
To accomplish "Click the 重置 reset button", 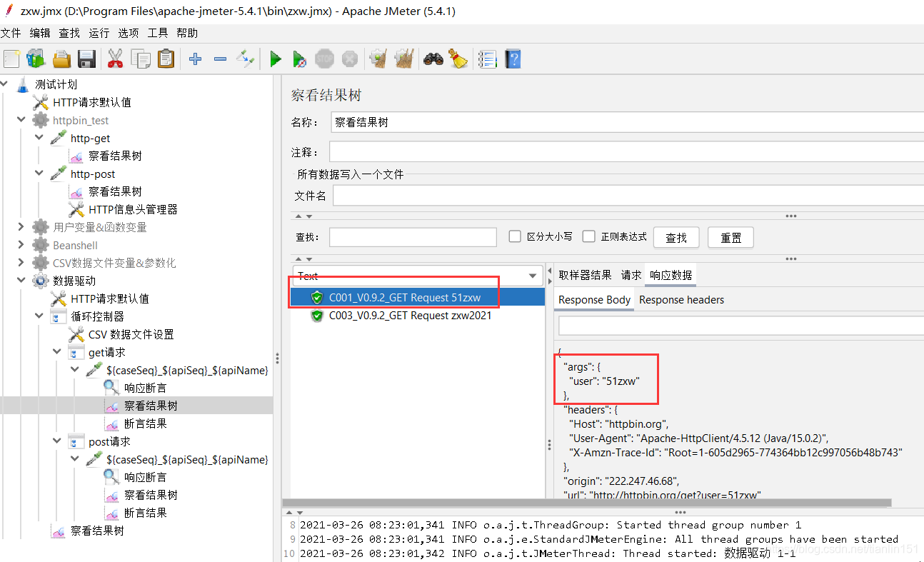I will click(x=730, y=238).
